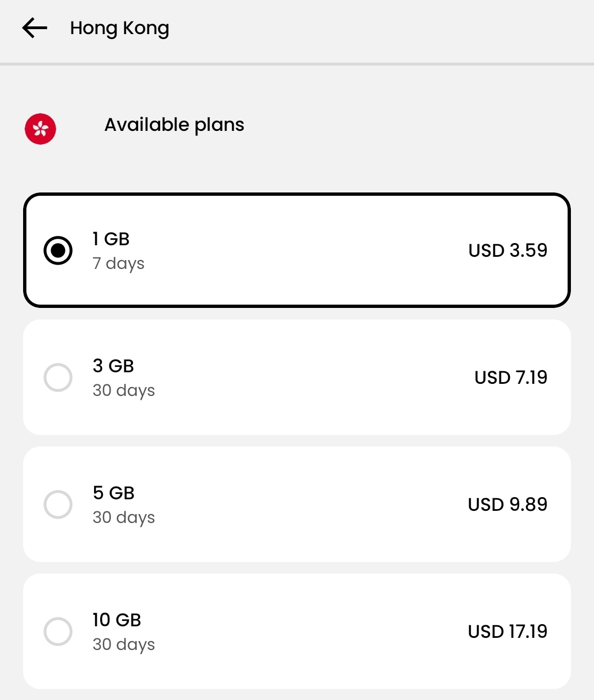Choose the 5 GB 30 days plan card
The image size is (594, 700).
coord(297,504)
